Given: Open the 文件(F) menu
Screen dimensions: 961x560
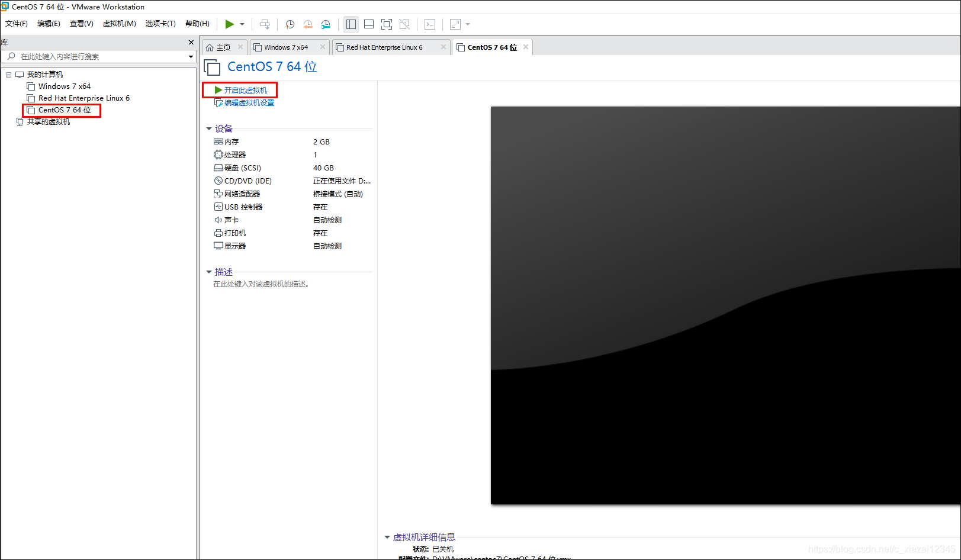Looking at the screenshot, I should (x=17, y=24).
